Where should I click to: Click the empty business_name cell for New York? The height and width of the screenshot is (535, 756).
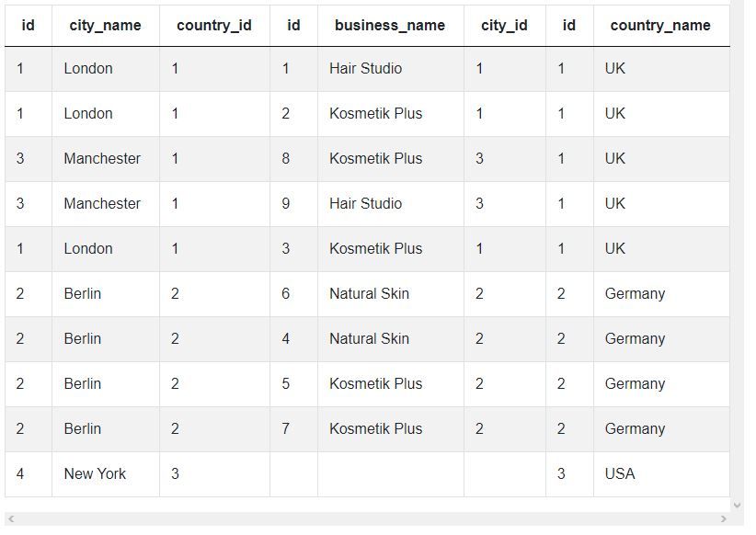point(390,474)
